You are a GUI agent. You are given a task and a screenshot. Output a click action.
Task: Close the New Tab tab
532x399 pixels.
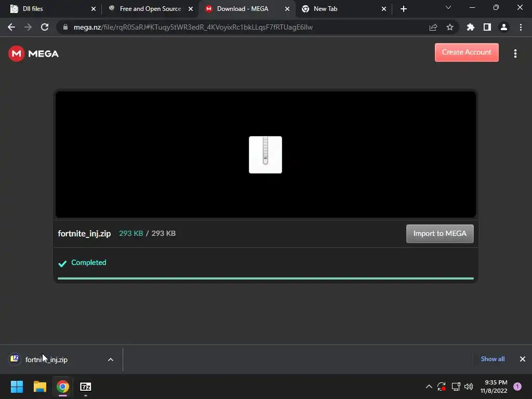(x=384, y=9)
